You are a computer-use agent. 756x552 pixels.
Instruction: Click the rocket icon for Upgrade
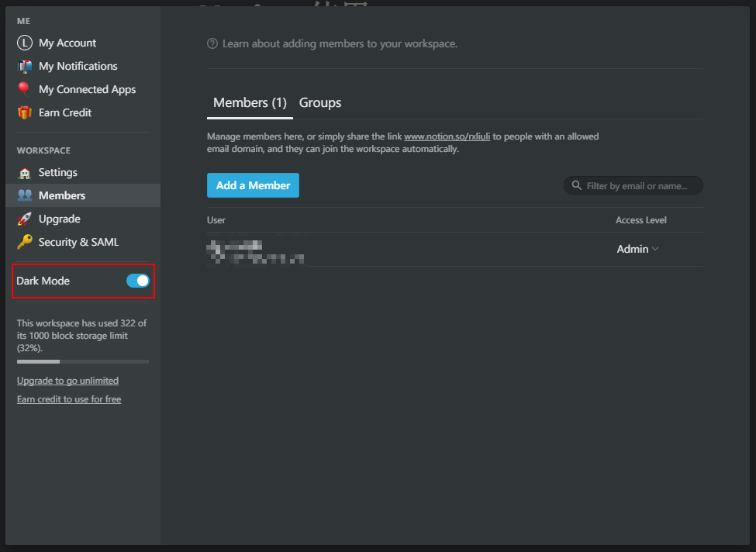(25, 219)
